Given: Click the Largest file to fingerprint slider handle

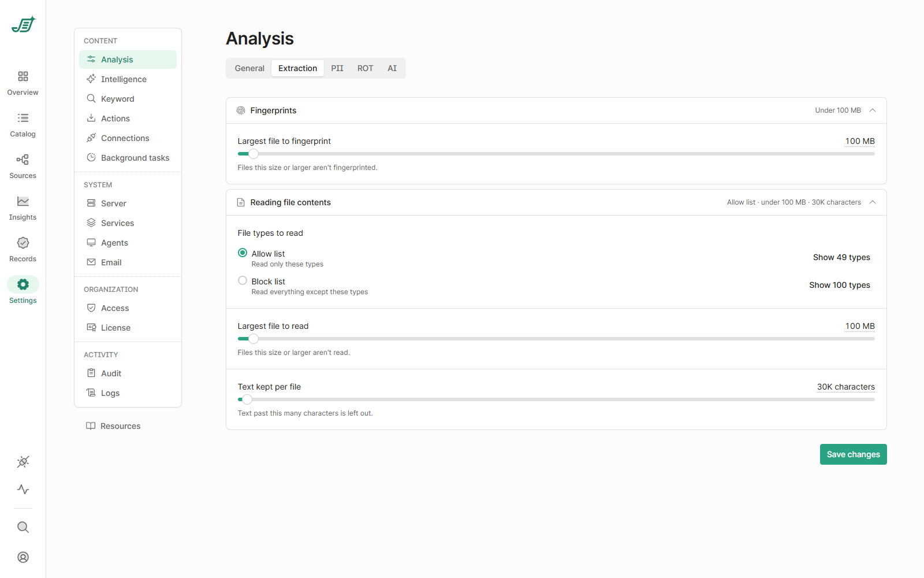Looking at the screenshot, I should (x=254, y=154).
